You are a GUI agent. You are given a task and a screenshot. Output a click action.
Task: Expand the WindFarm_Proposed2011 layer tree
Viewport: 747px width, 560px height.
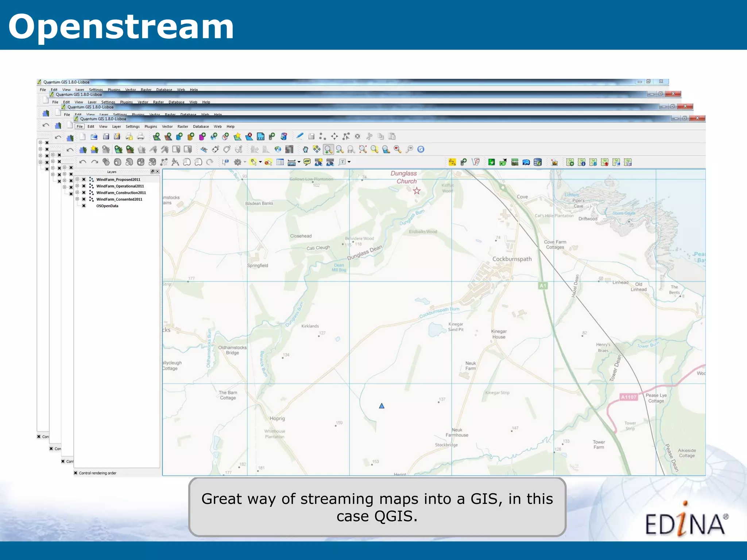pos(77,179)
